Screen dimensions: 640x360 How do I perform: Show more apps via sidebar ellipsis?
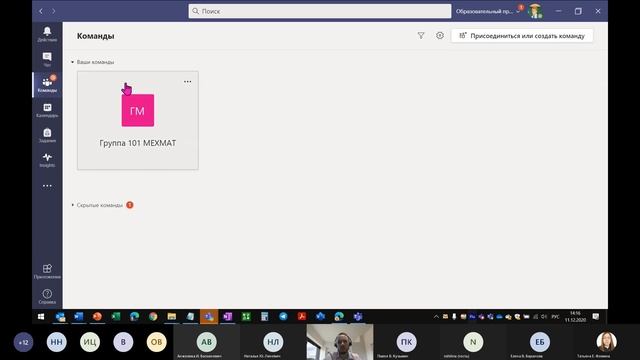click(x=47, y=186)
